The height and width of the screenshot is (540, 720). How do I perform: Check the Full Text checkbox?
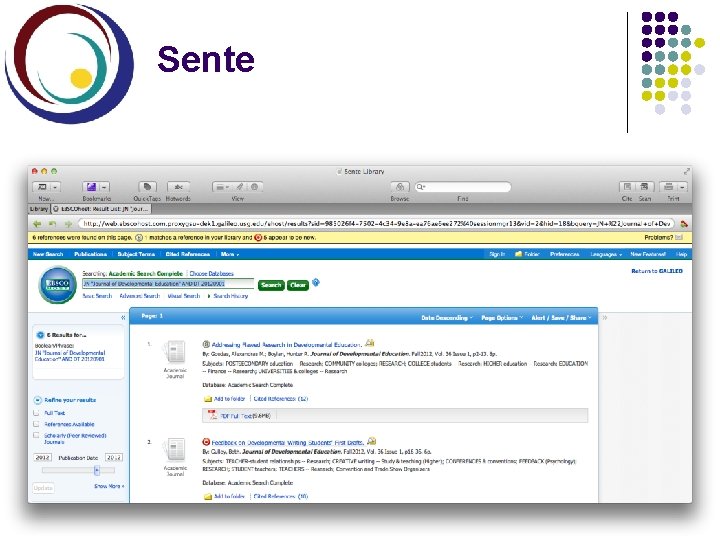pyautogui.click(x=36, y=413)
